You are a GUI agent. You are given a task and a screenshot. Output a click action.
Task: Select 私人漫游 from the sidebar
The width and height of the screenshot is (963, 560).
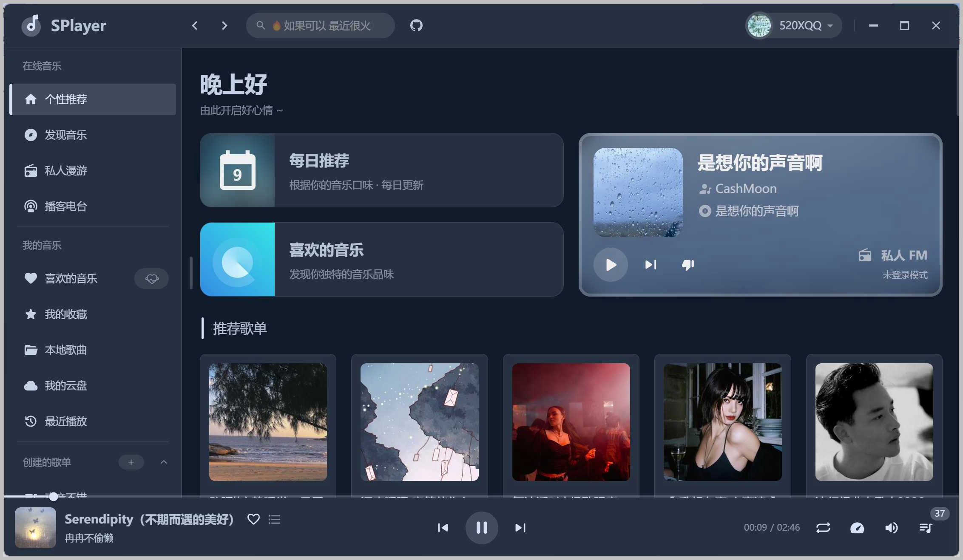pos(66,170)
